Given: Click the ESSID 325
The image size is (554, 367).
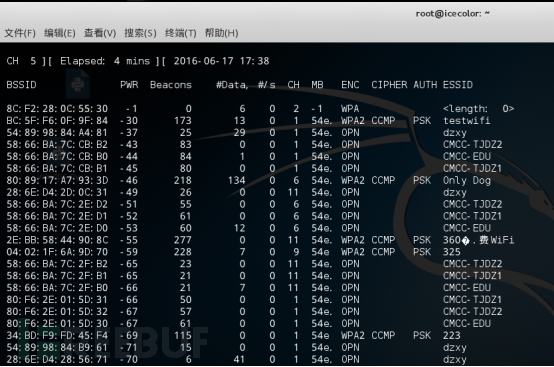Looking at the screenshot, I should click(452, 252).
